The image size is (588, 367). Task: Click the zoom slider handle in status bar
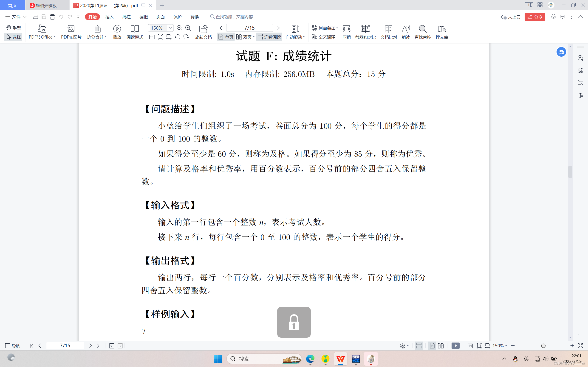(543, 346)
